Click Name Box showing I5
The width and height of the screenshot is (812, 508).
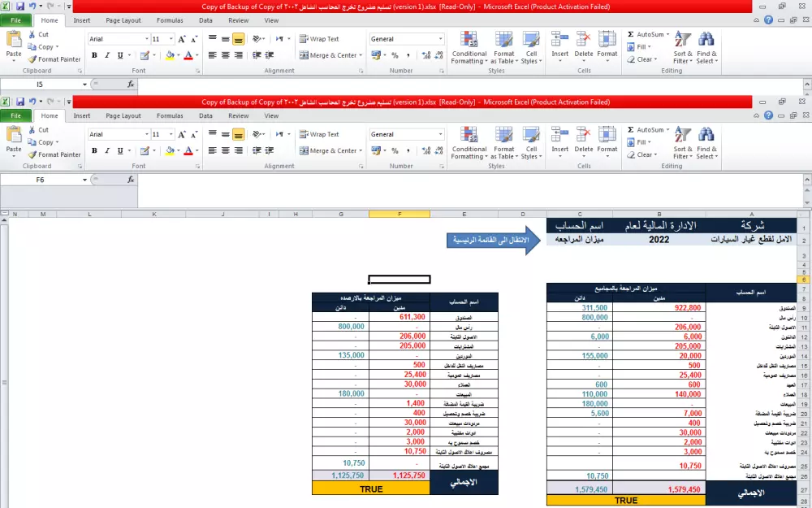click(41, 84)
